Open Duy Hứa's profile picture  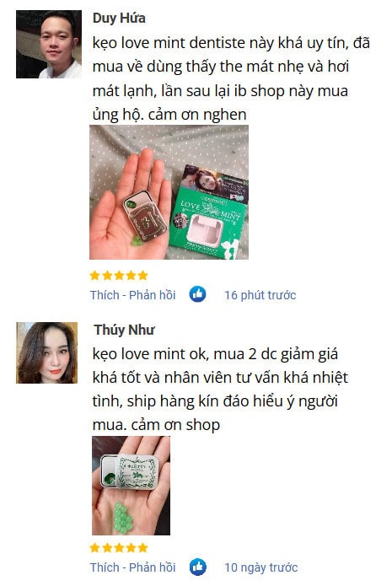(x=49, y=44)
